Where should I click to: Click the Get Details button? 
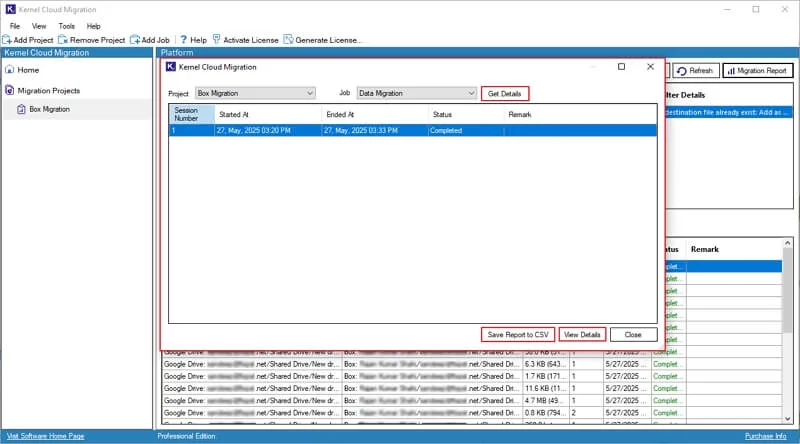(505, 94)
